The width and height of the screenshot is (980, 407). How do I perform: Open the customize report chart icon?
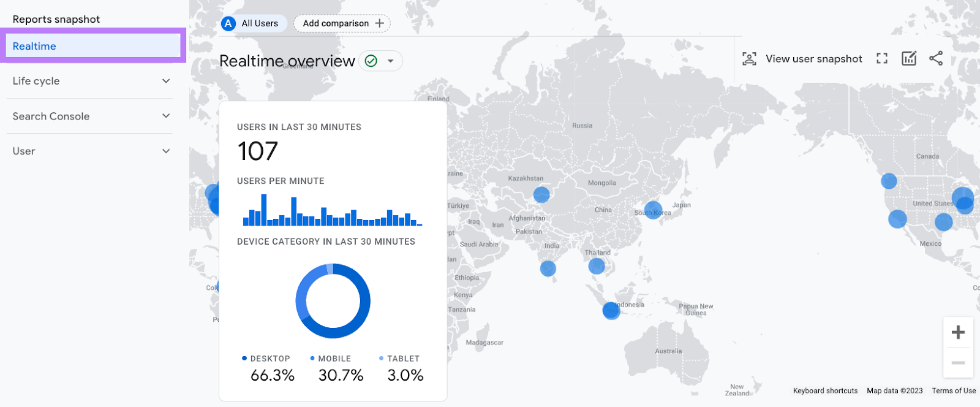pos(909,59)
